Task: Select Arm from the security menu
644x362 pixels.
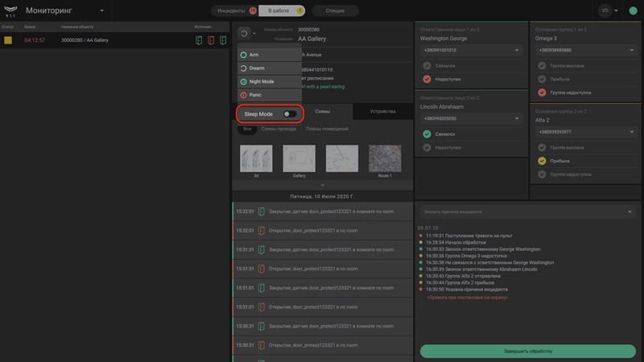Action: 270,55
